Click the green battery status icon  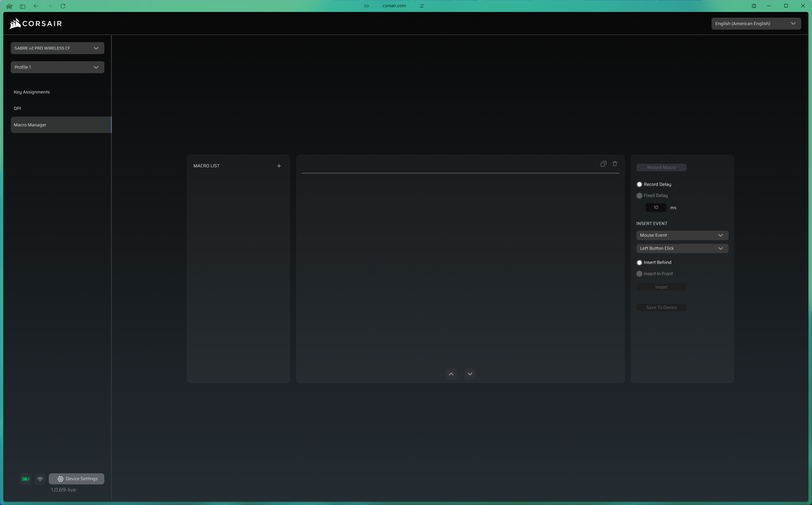pyautogui.click(x=25, y=479)
